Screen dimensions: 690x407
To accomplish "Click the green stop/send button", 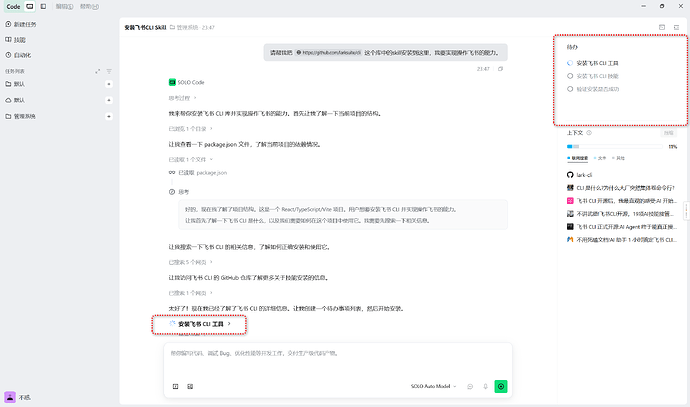I will (501, 386).
